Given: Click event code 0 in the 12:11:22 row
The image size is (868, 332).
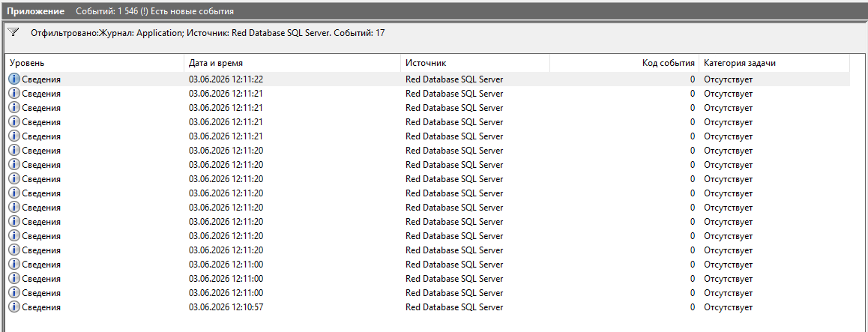Looking at the screenshot, I should point(692,79).
